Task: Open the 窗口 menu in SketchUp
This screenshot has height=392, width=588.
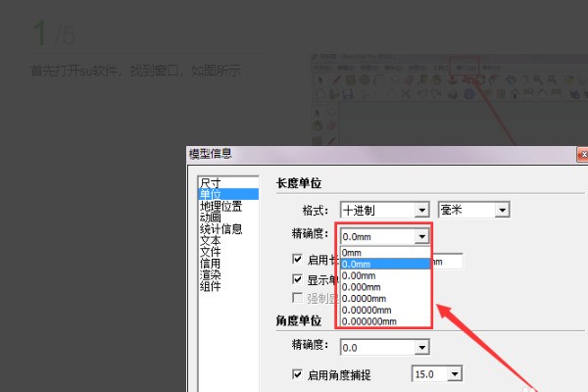Action: click(465, 68)
